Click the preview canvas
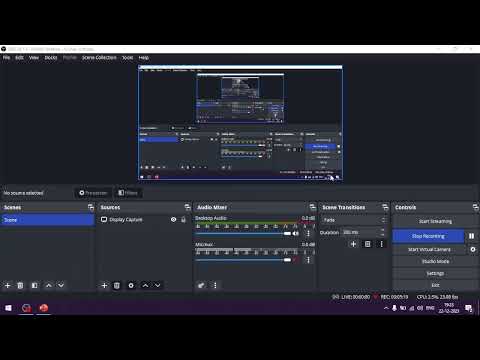The image size is (480, 360). tap(240, 123)
